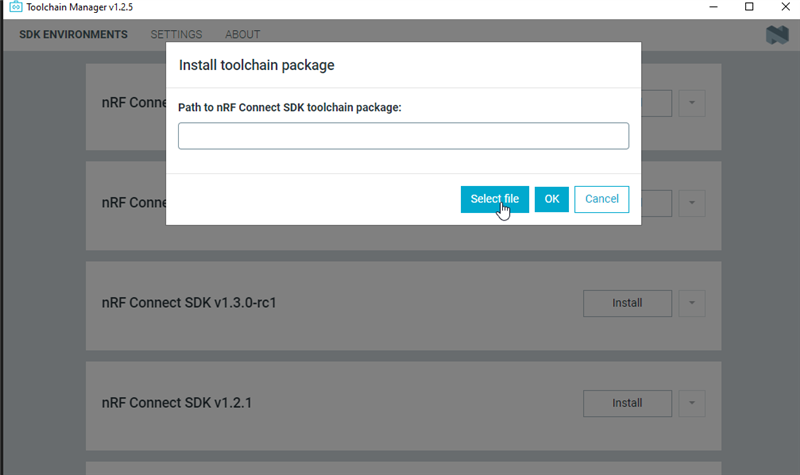Click the Toolchain Manager title bar icon
Screen dimensions: 800x475
pos(16,7)
